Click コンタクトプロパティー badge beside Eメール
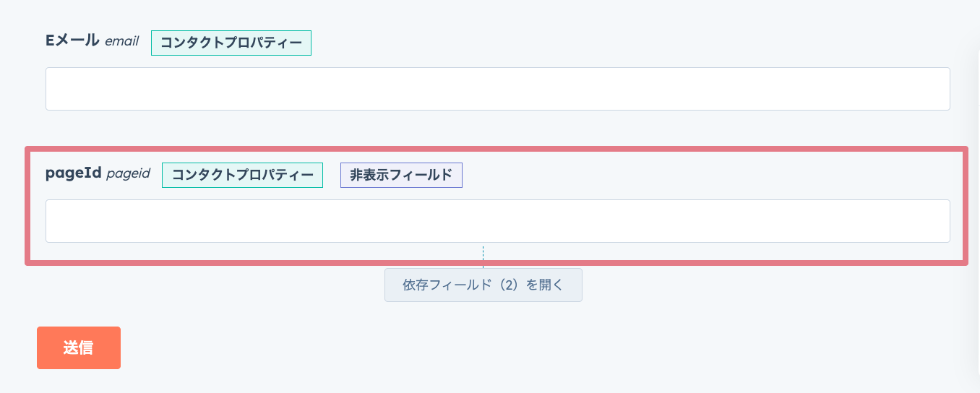The height and width of the screenshot is (393, 980). coord(231,43)
